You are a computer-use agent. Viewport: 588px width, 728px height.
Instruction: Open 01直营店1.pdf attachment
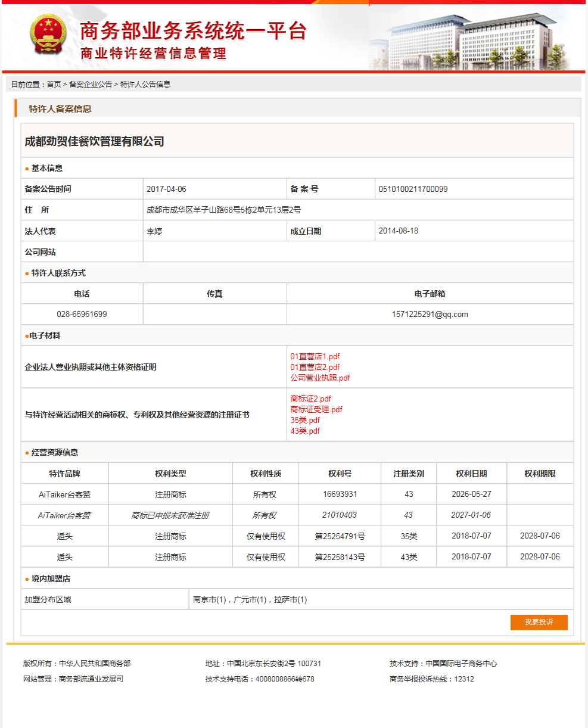coord(315,356)
